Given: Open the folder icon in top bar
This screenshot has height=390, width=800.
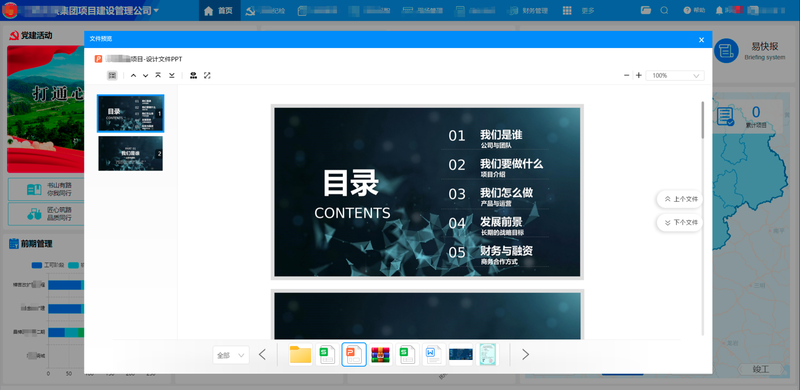Looking at the screenshot, I should (x=646, y=10).
